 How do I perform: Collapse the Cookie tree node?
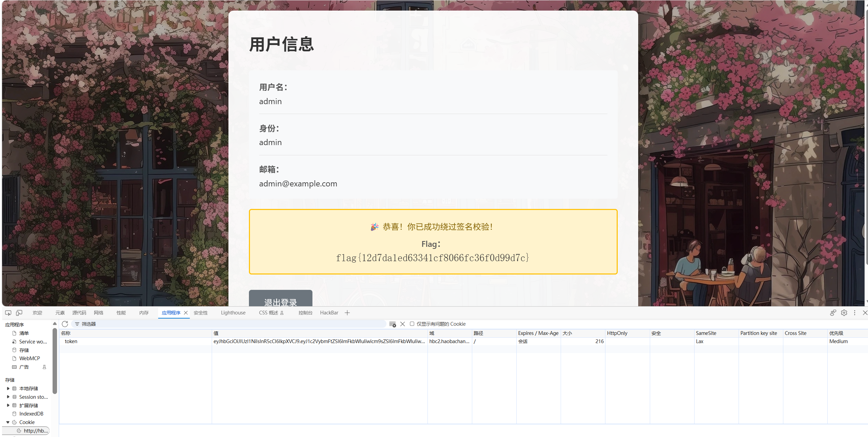tap(8, 422)
